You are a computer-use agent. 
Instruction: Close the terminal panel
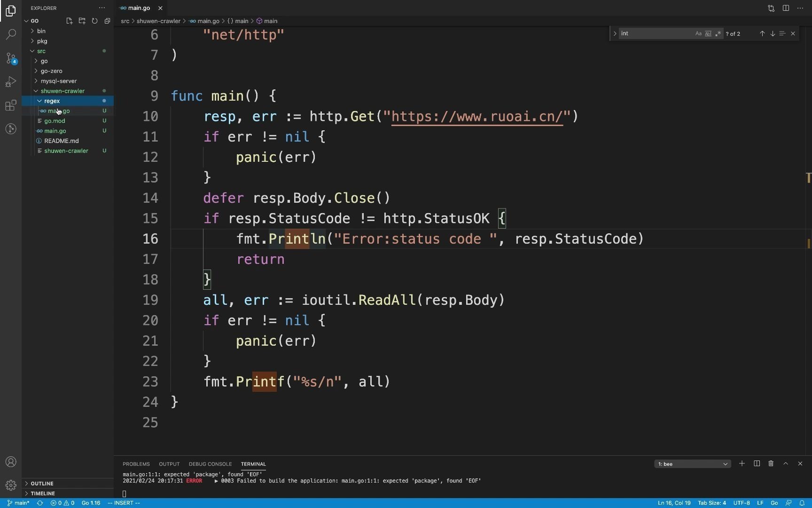800,463
